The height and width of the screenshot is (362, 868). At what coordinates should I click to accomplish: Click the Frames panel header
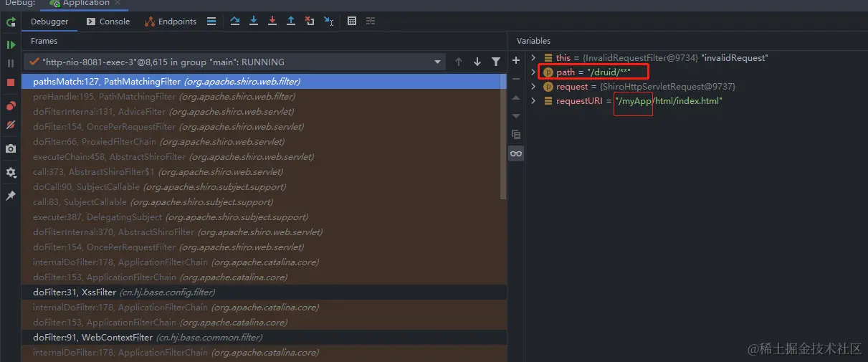[x=44, y=42]
